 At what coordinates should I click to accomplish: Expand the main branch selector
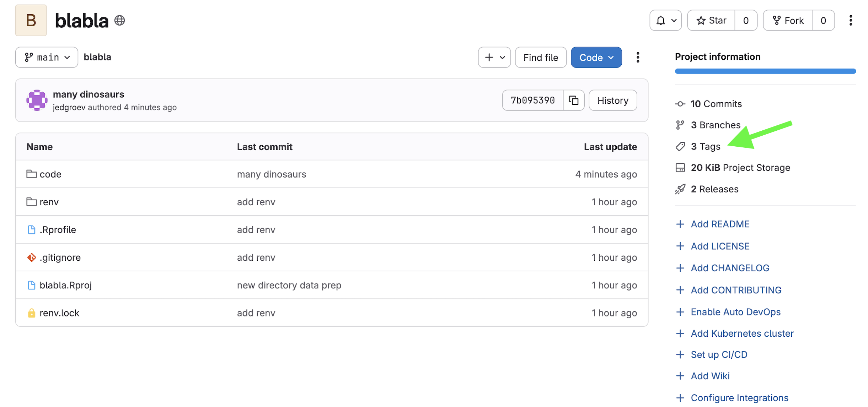(x=47, y=58)
